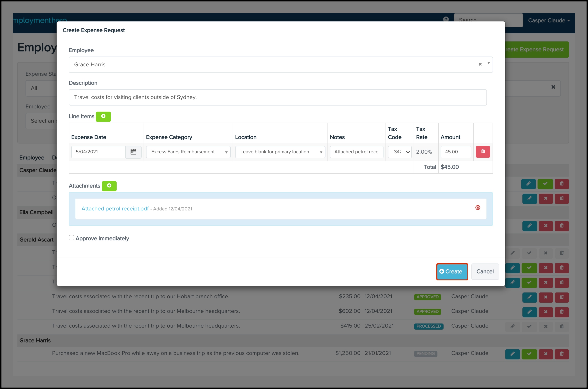Click the green add Attachments plus icon

click(x=109, y=186)
